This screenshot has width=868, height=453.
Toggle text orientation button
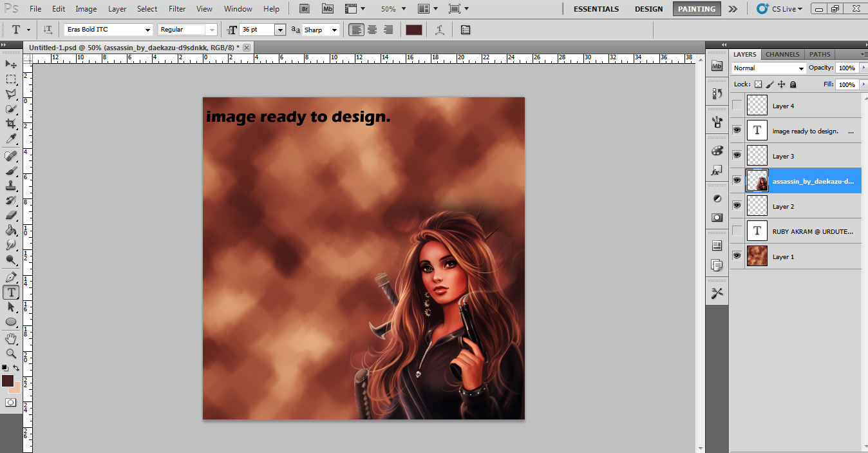48,30
